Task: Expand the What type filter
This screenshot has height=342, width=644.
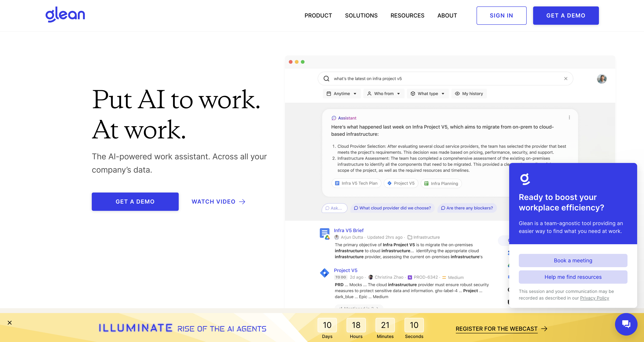Action: coord(427,94)
